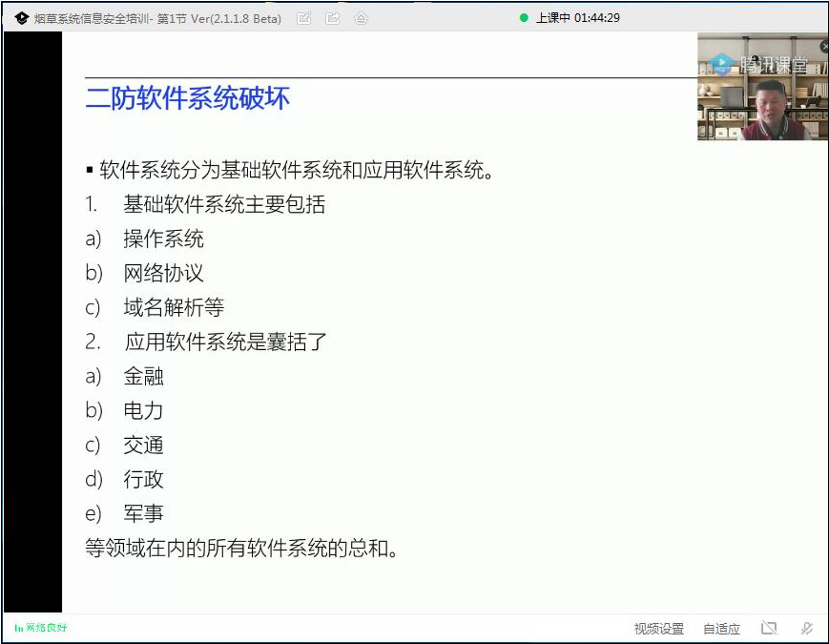Viewport: 829px width, 644px height.
Task: Click the item 金融
Action: pyautogui.click(x=143, y=377)
